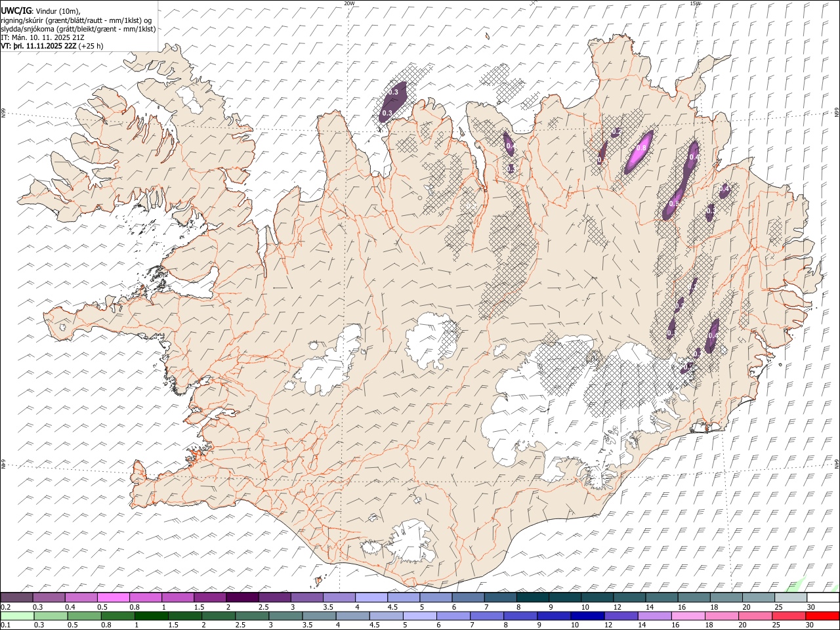Click the "rigning/skúrir" legend description line
Screen dimensions: 840x630
pyautogui.click(x=76, y=20)
